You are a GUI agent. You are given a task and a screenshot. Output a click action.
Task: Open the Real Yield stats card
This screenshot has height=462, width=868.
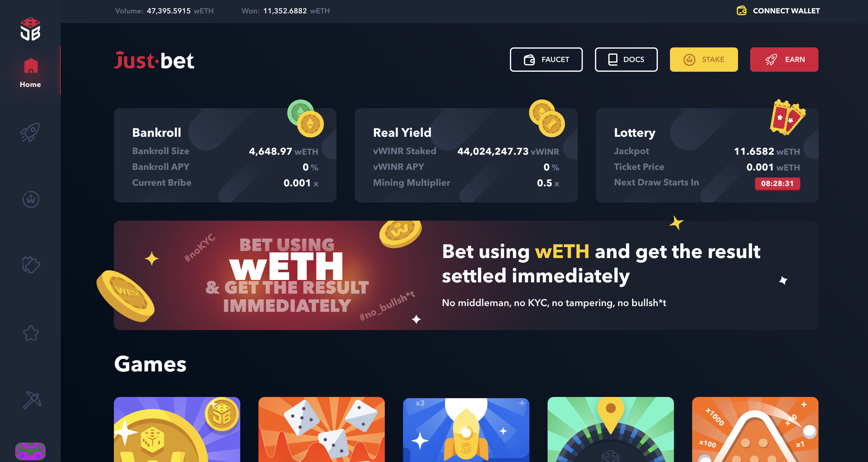(x=466, y=155)
